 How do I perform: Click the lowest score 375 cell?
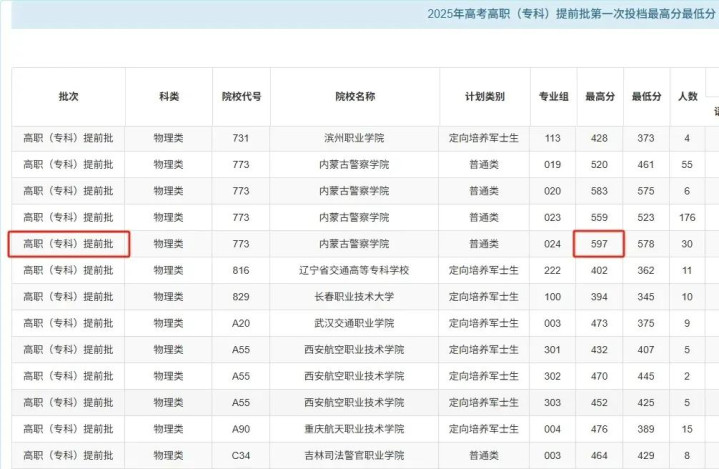(x=646, y=323)
